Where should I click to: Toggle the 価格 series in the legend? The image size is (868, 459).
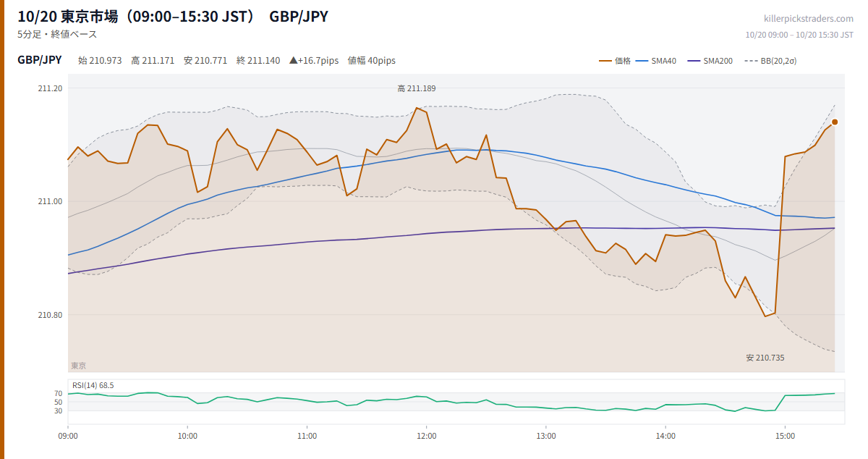click(x=615, y=61)
